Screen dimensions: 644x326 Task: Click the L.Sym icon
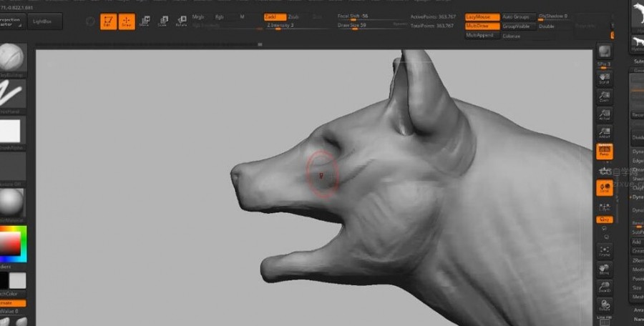[605, 207]
